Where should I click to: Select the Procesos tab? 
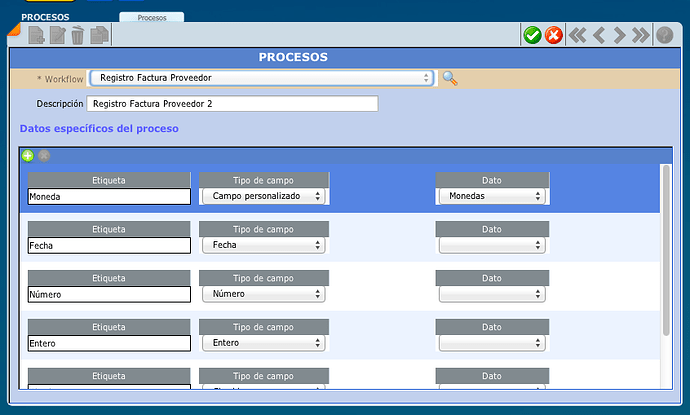[x=152, y=18]
